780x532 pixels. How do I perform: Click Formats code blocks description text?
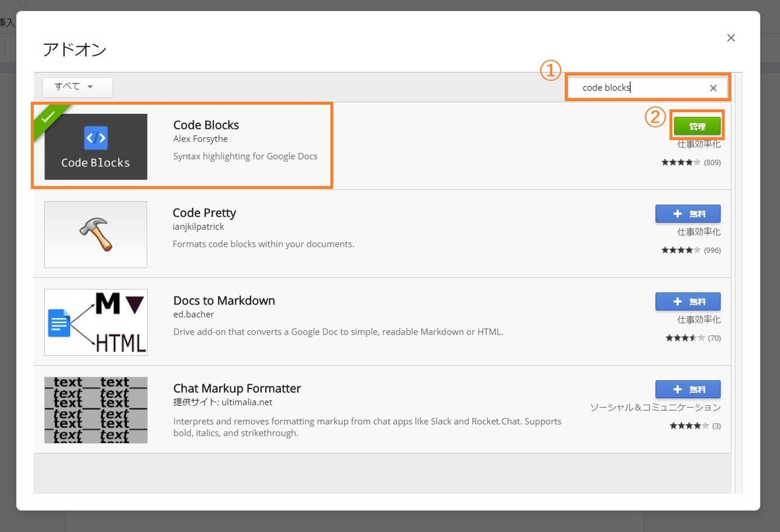pos(263,244)
